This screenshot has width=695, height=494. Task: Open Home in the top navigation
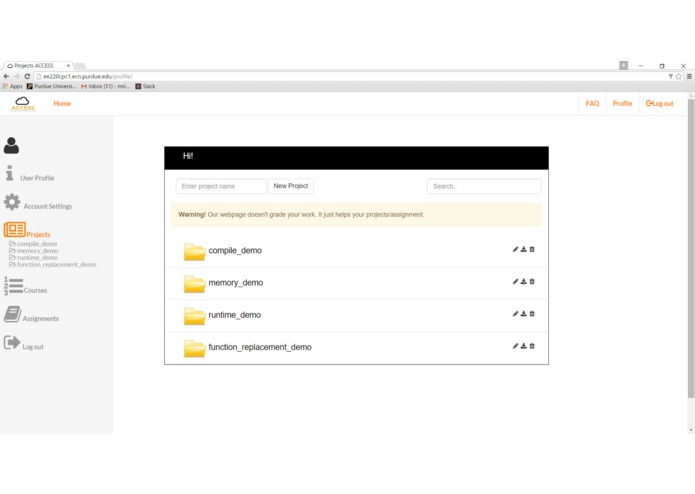62,103
